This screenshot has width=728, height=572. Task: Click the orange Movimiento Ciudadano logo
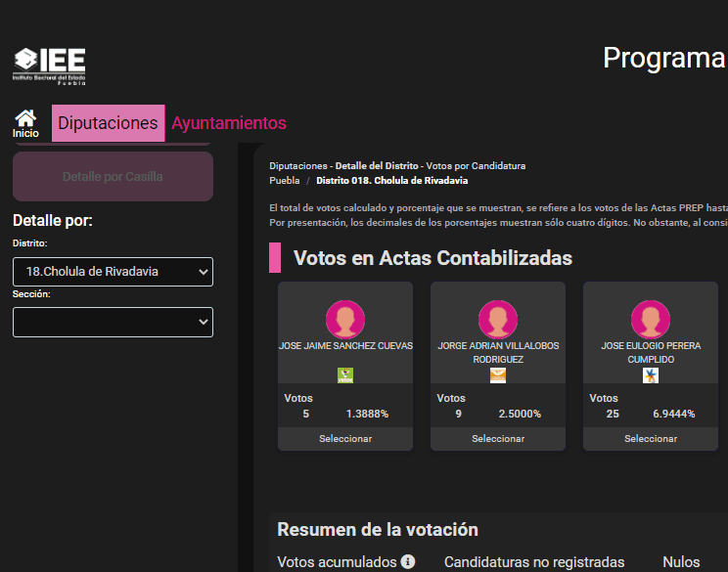(x=498, y=375)
